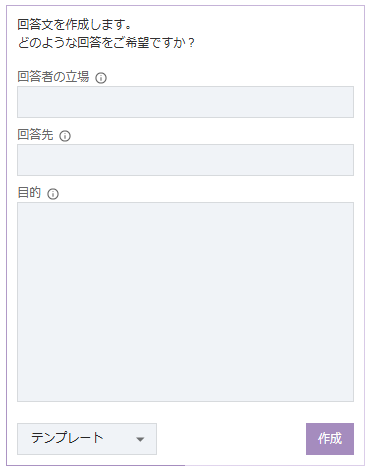
Task: Click info icon beside 回答先
Action: pos(65,136)
